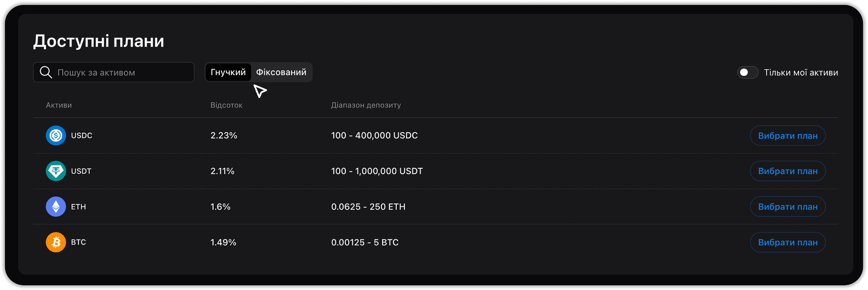The image size is (868, 290).
Task: Click the 'Діапазон депозиту' column header
Action: pyautogui.click(x=366, y=105)
